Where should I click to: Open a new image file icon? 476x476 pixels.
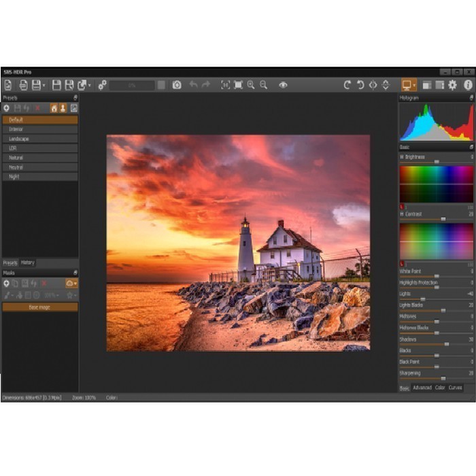pyautogui.click(x=8, y=85)
